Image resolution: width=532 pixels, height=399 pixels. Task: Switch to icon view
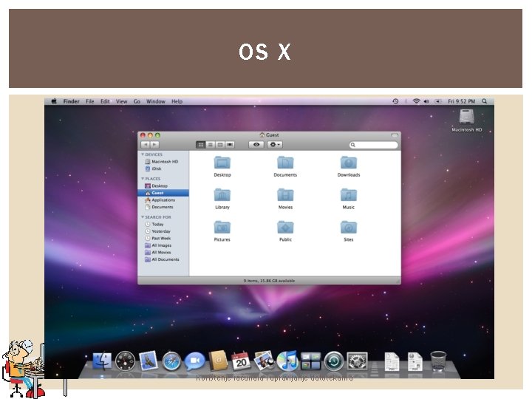click(201, 145)
